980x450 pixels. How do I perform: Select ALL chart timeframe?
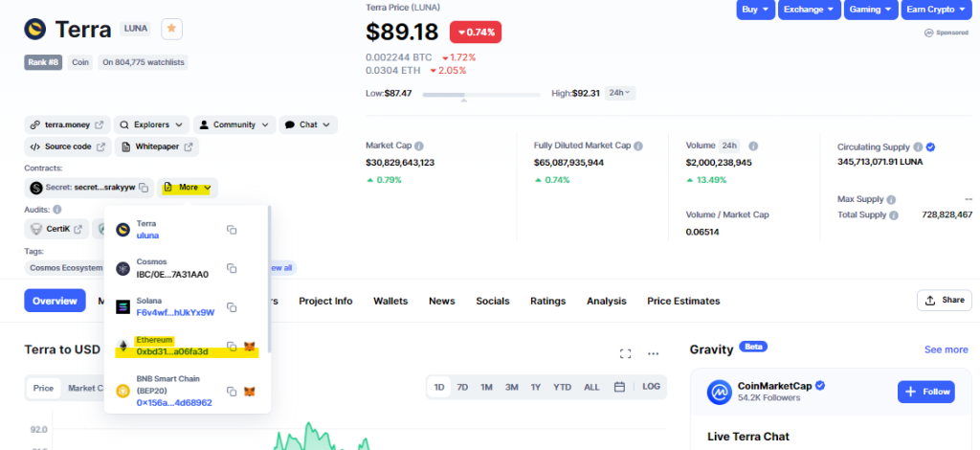(x=591, y=387)
